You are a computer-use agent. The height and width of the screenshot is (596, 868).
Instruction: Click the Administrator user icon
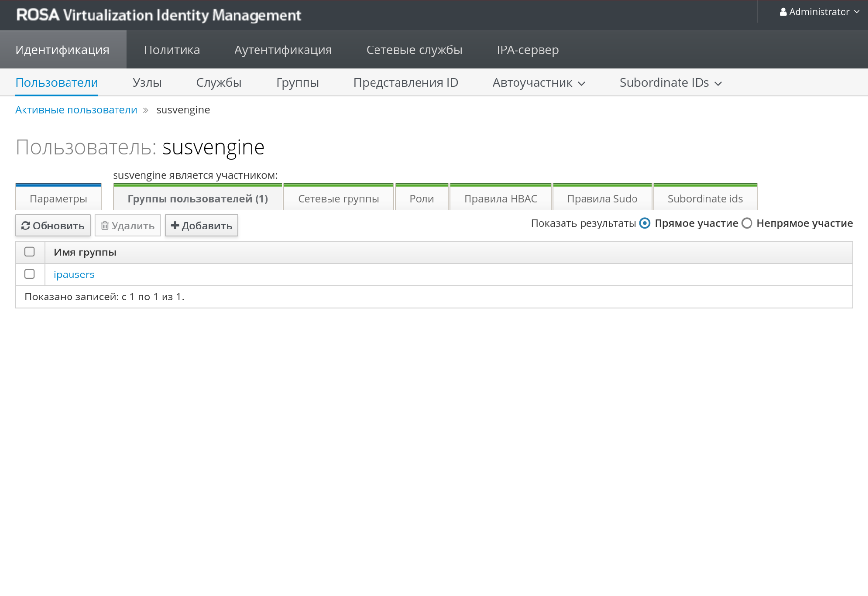click(783, 12)
